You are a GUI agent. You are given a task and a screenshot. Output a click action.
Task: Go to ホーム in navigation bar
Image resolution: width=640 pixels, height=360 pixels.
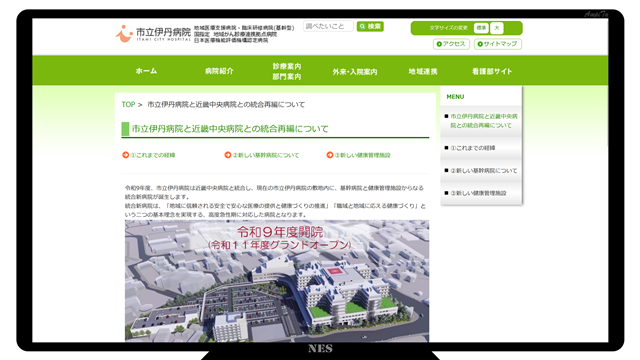[x=146, y=71]
